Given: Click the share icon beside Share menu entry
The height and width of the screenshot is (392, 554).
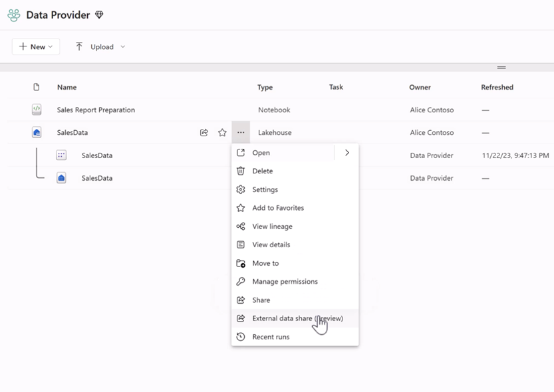Looking at the screenshot, I should [241, 300].
